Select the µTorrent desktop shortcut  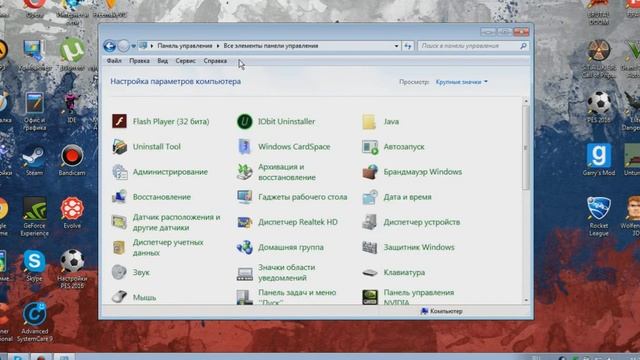pos(72,55)
